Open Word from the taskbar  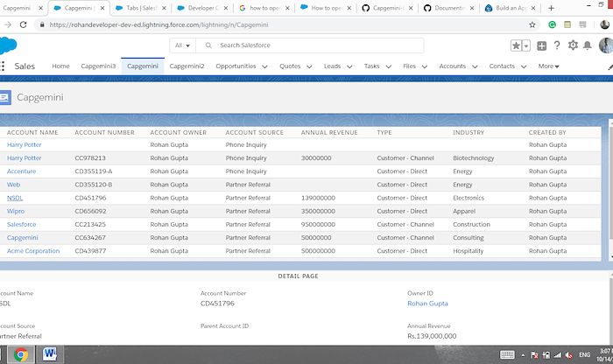(50, 354)
